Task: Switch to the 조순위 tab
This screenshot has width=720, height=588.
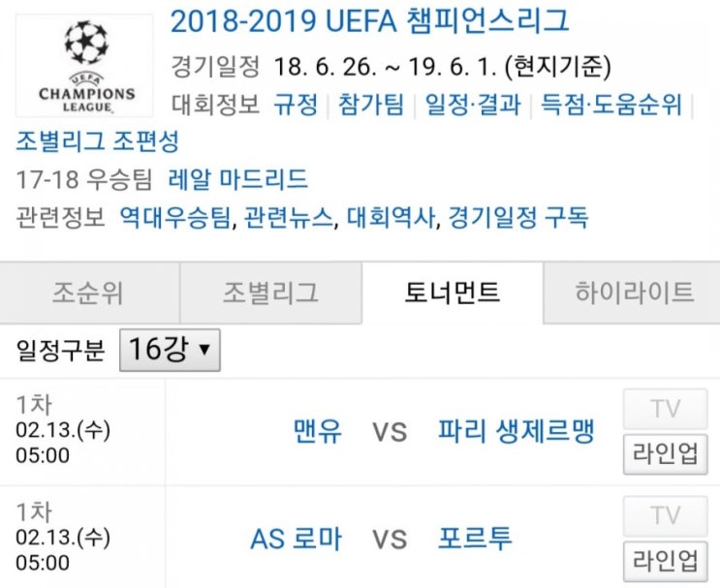Action: [89, 293]
